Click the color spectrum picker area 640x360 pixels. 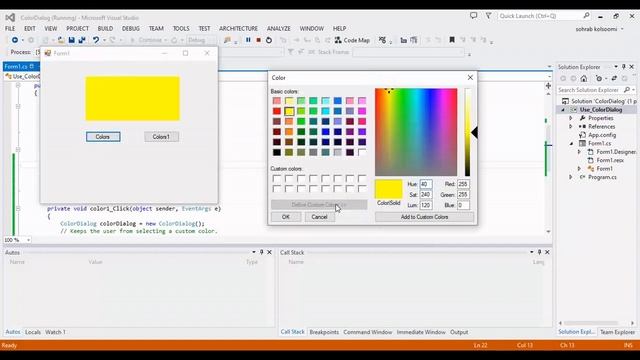point(416,132)
